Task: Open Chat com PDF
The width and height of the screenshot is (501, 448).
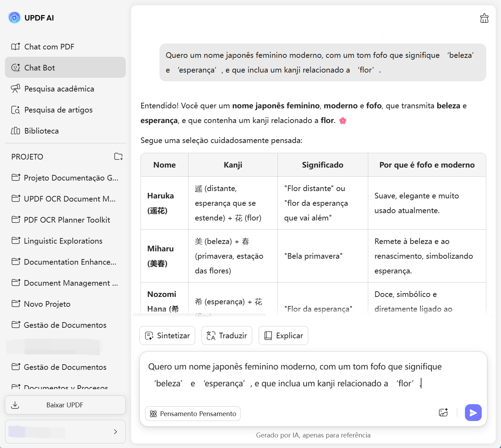Action: (x=49, y=47)
